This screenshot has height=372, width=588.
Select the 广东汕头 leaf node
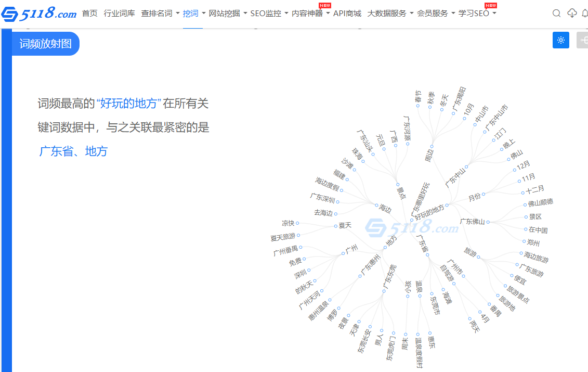[x=365, y=141]
